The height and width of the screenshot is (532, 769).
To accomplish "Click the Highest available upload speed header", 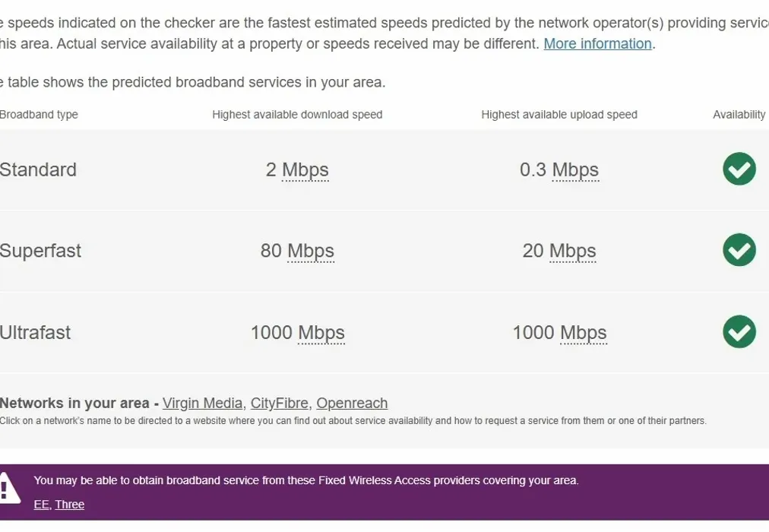I will [559, 114].
